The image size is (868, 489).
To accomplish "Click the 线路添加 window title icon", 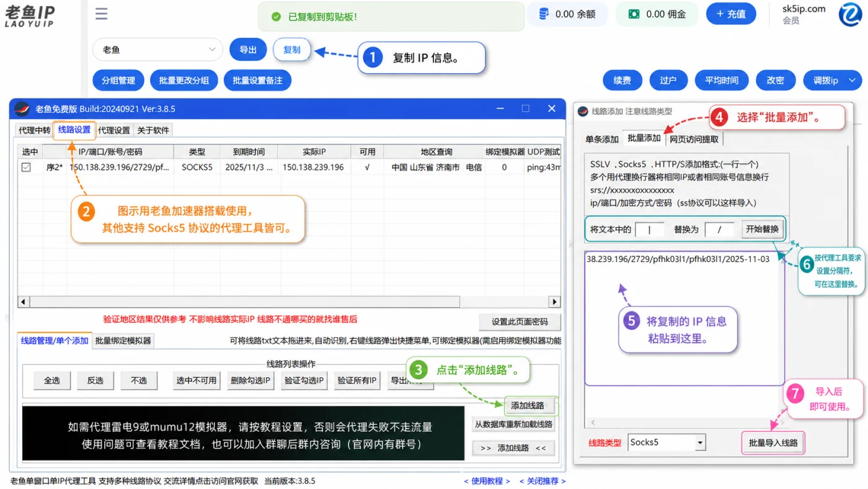I will click(x=583, y=112).
